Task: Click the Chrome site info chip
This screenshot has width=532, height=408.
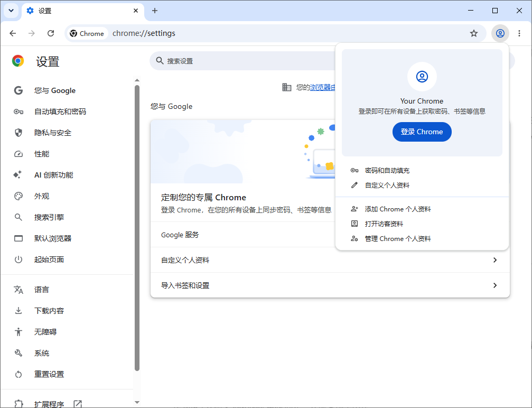Action: pyautogui.click(x=87, y=33)
